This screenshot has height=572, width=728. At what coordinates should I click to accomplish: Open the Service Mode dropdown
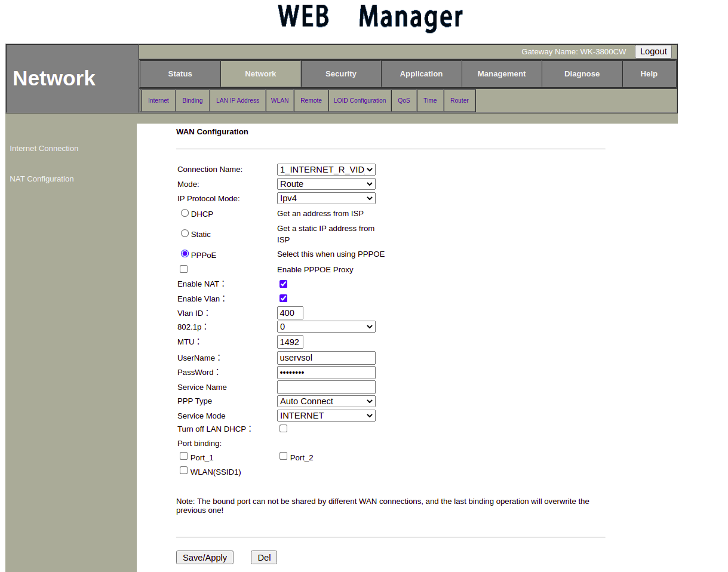point(326,416)
